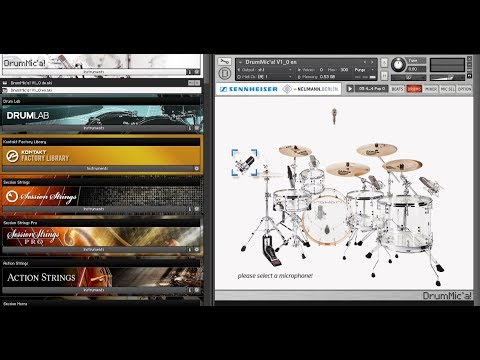
Task: Go to next instrument with right arrow
Action: click(372, 62)
